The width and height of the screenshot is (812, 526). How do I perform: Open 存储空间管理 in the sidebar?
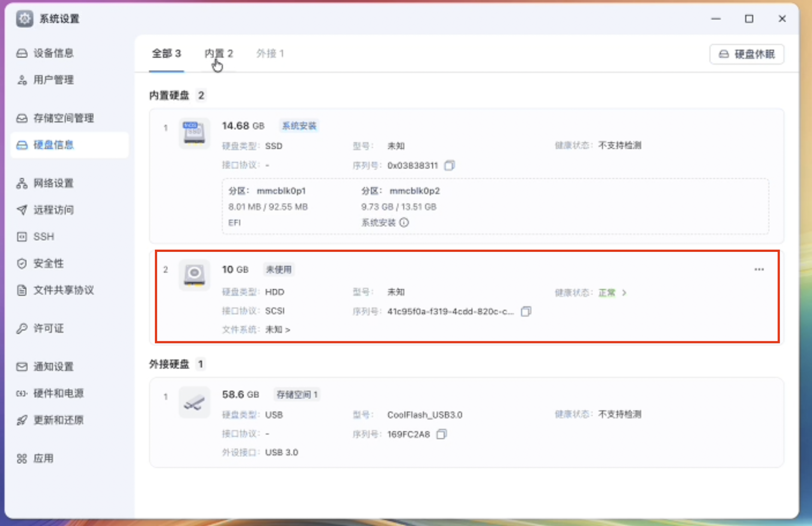[x=63, y=118]
